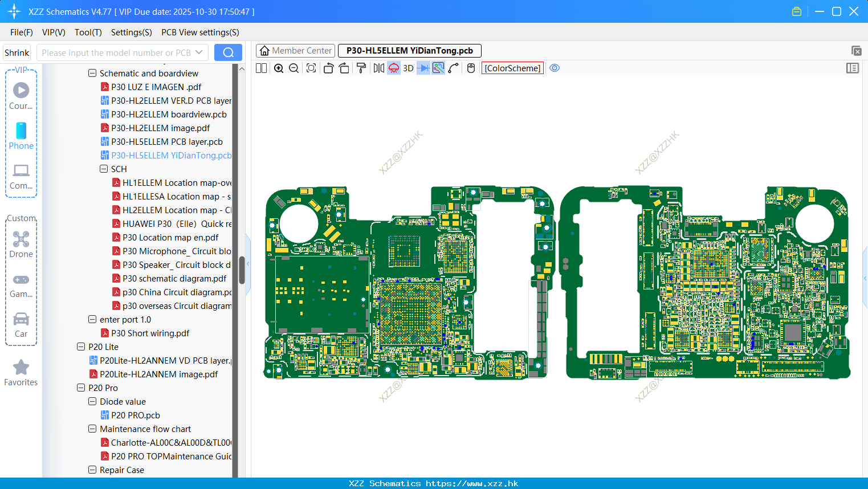
Task: Click the right PCB board view
Action: (x=704, y=282)
